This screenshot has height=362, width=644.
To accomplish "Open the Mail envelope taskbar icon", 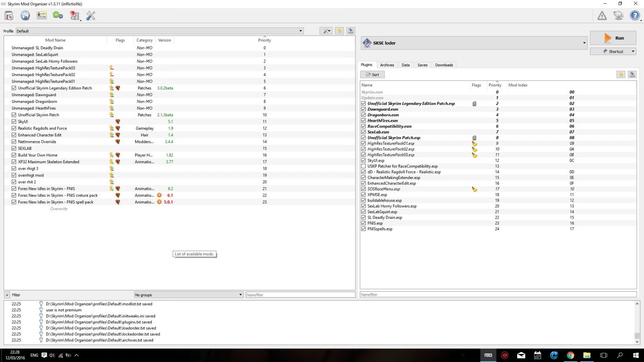I will click(x=521, y=355).
